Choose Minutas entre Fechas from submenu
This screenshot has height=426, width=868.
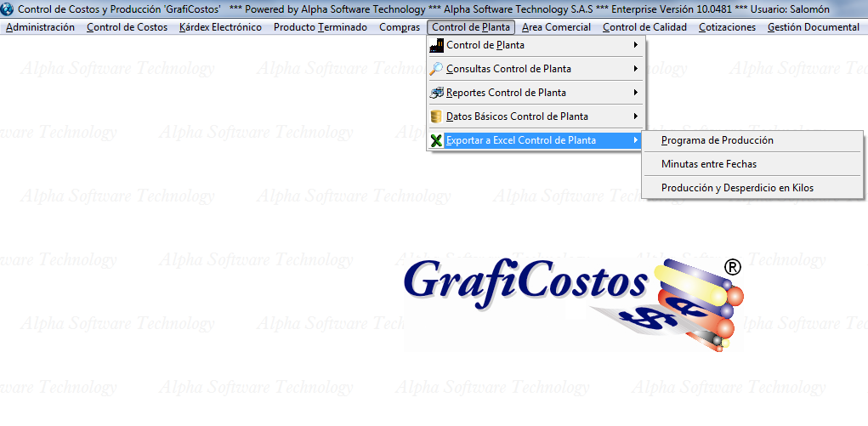coord(708,164)
